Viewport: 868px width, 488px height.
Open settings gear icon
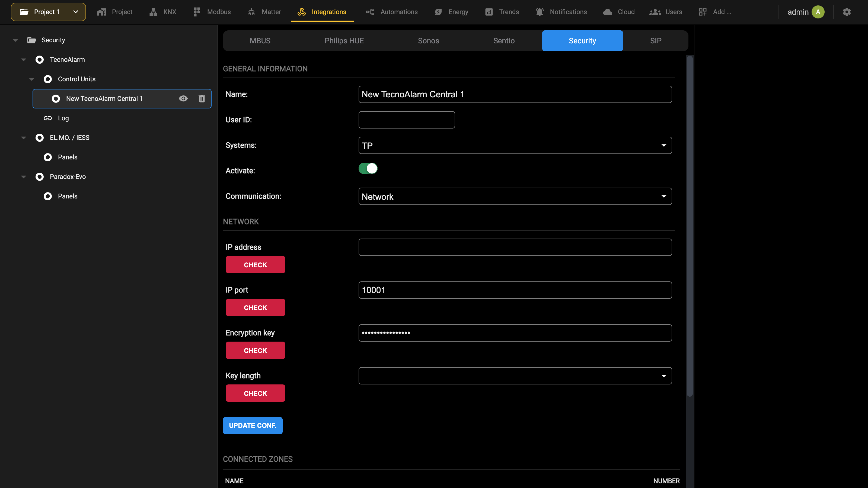847,12
